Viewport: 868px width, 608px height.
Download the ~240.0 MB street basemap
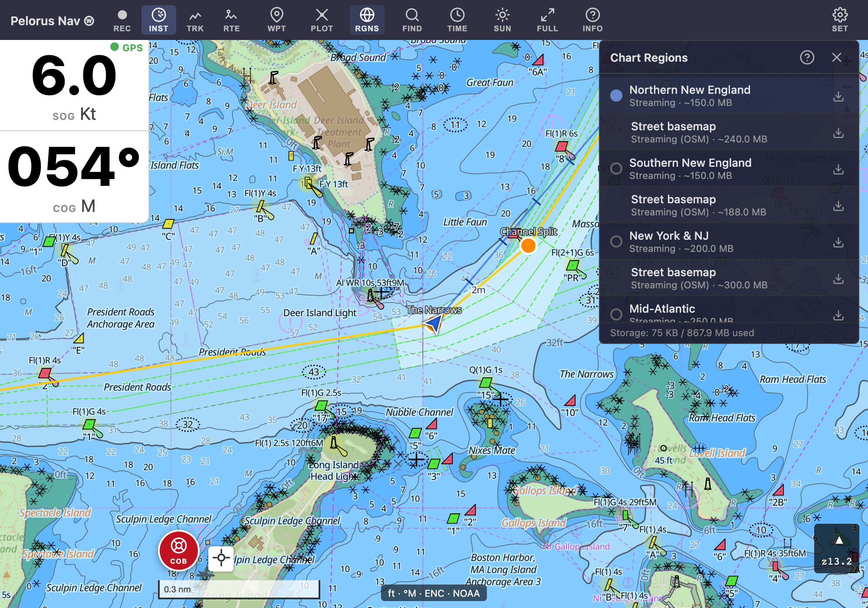tap(838, 133)
